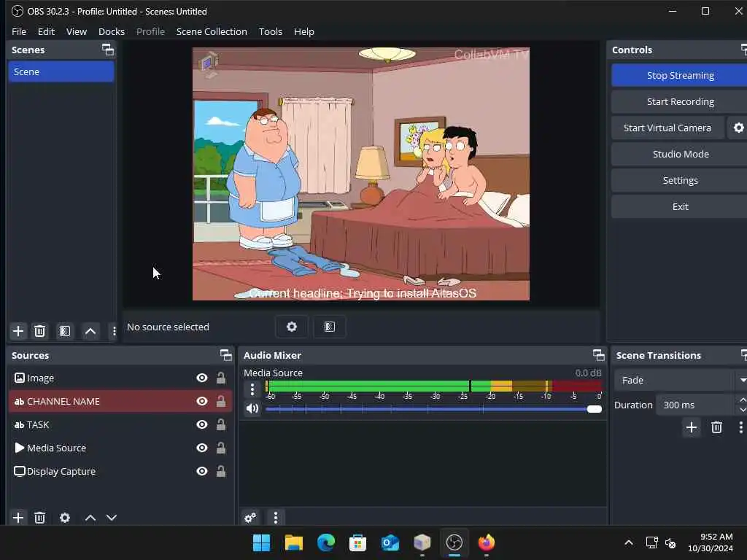Enable Studio Mode
Viewport: 747px width, 560px height.
(680, 154)
